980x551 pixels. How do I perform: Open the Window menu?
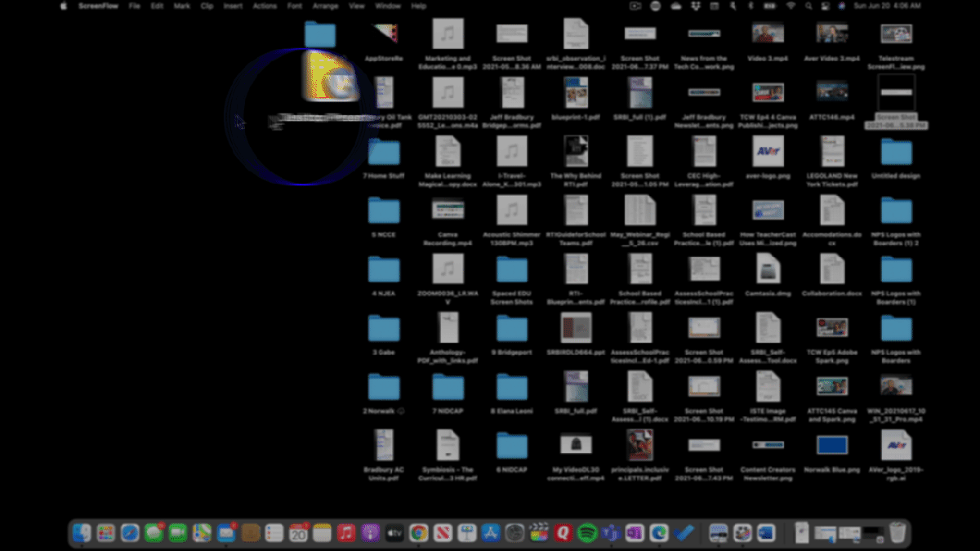[387, 6]
